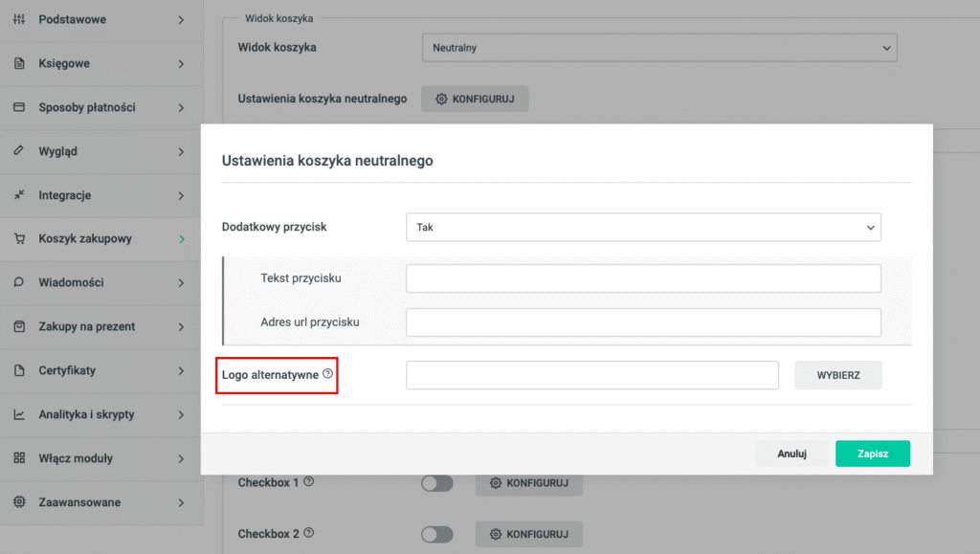Expand the Certyfikaty chevron
Viewport: 980px width, 554px height.
tap(181, 371)
